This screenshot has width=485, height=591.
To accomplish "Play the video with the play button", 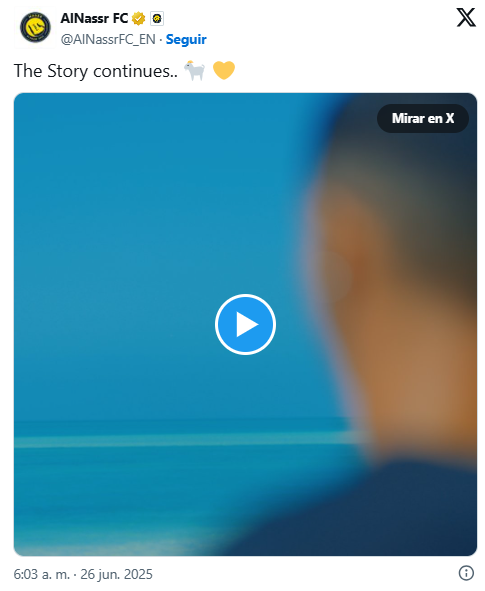I will tap(245, 325).
